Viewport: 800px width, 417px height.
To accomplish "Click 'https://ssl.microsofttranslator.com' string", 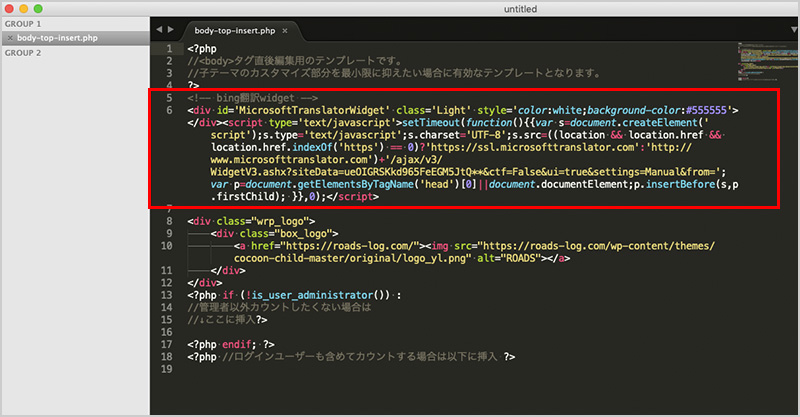I will pyautogui.click(x=531, y=148).
